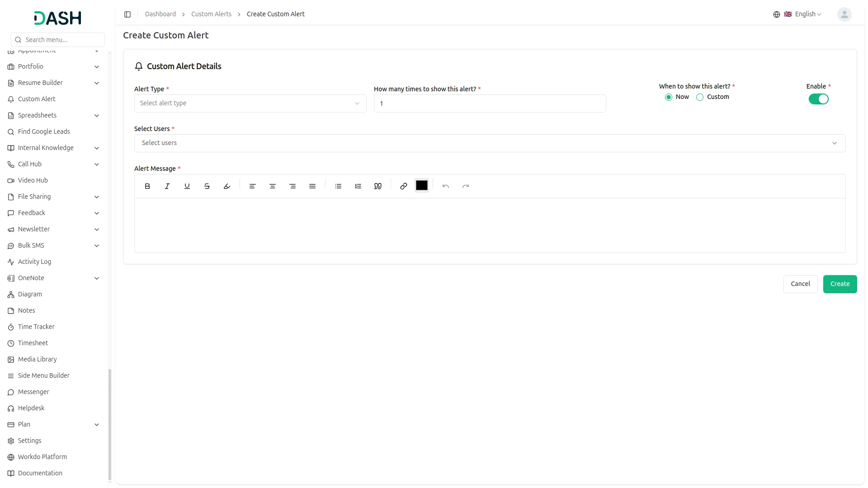This screenshot has width=868, height=488.
Task: Apply italic formatting in alert message
Action: [167, 186]
